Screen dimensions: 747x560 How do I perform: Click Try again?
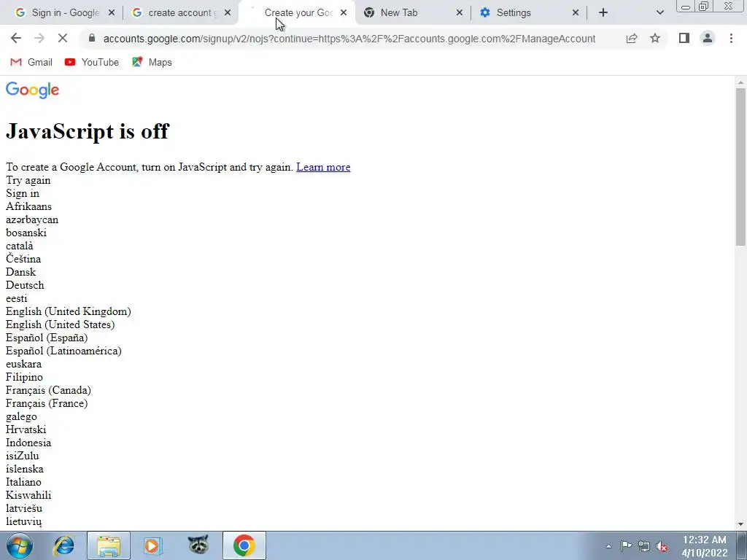coord(28,181)
